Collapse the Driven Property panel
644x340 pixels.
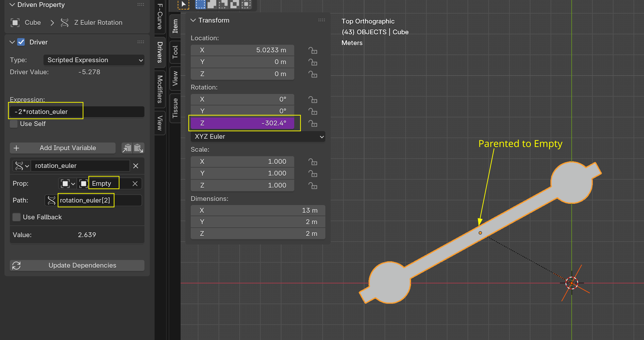12,5
